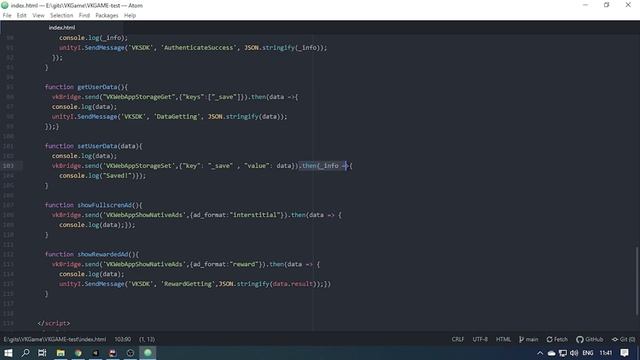Open File Explorer from taskbar
This screenshot has width=640, height=360.
60,353
